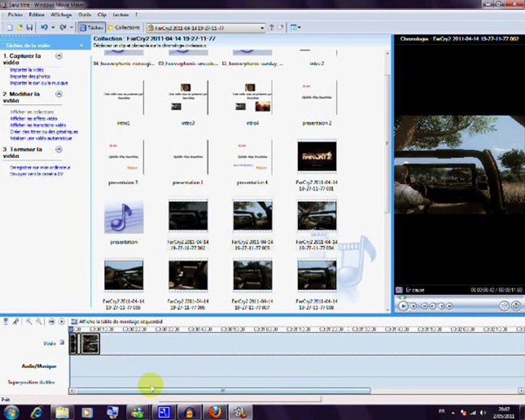Image resolution: width=525 pixels, height=420 pixels.
Task: Open the Outils menu
Action: 85,15
